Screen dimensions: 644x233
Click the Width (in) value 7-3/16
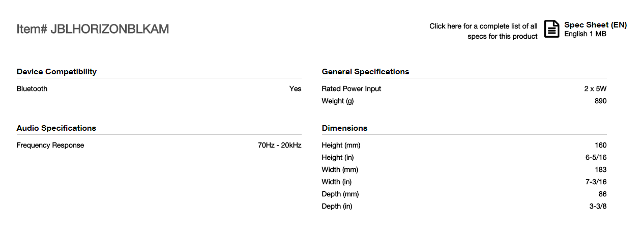(596, 182)
